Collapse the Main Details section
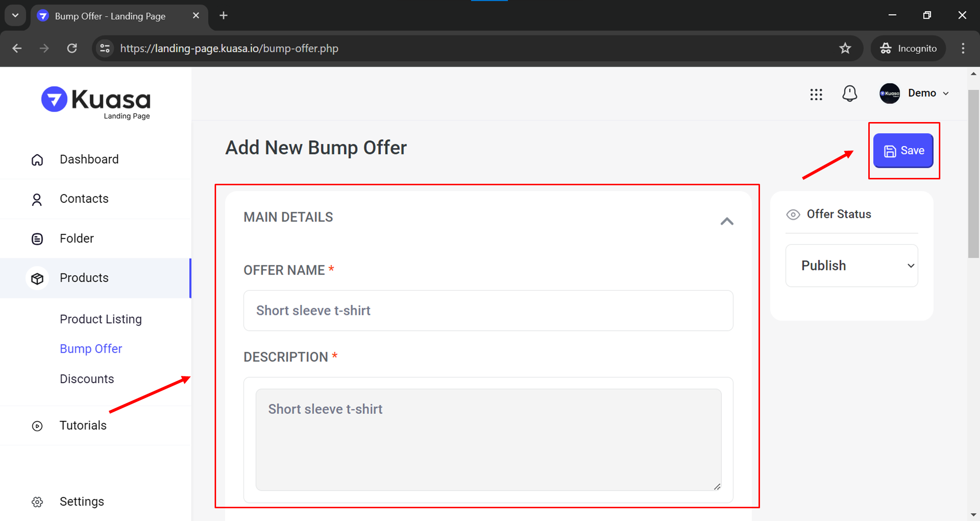The height and width of the screenshot is (521, 980). (x=727, y=222)
